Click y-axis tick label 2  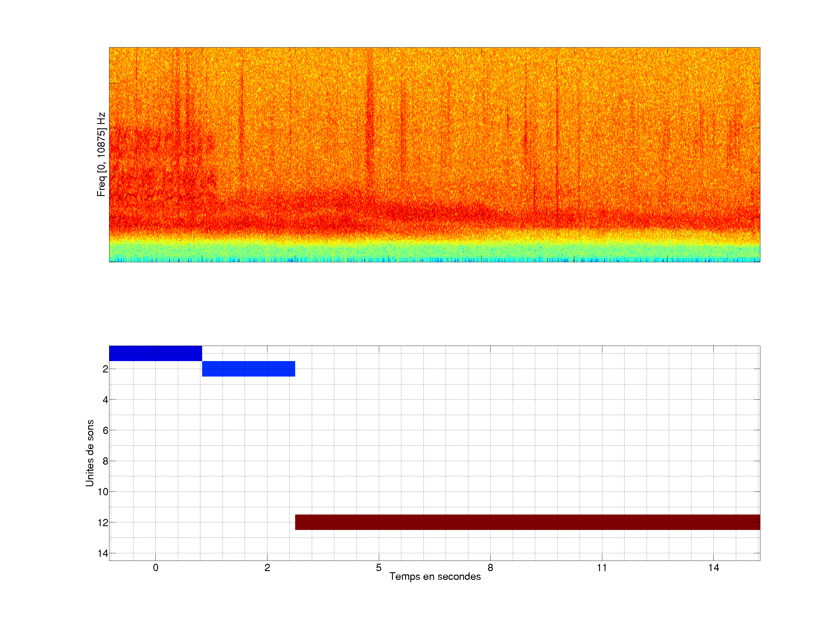point(105,369)
